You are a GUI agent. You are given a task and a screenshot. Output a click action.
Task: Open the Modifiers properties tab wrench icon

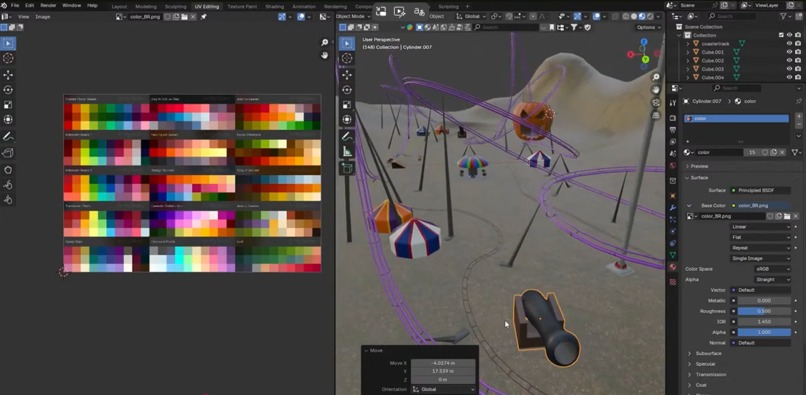coord(672,208)
